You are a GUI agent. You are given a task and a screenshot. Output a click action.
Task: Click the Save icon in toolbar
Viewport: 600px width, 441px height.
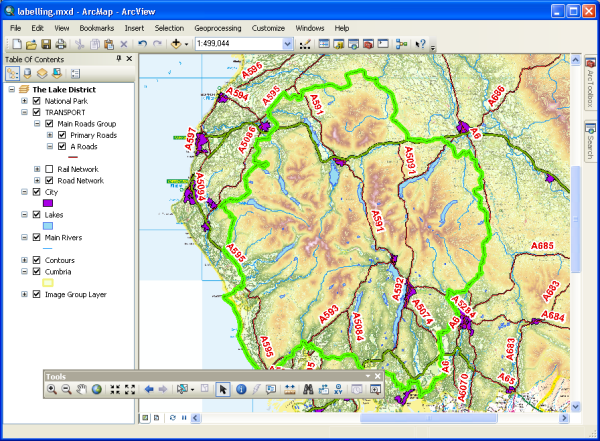click(x=46, y=44)
